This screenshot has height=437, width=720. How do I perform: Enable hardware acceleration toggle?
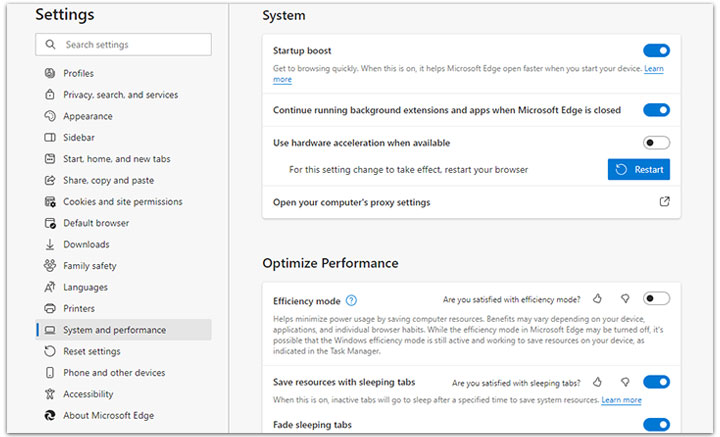click(x=656, y=143)
